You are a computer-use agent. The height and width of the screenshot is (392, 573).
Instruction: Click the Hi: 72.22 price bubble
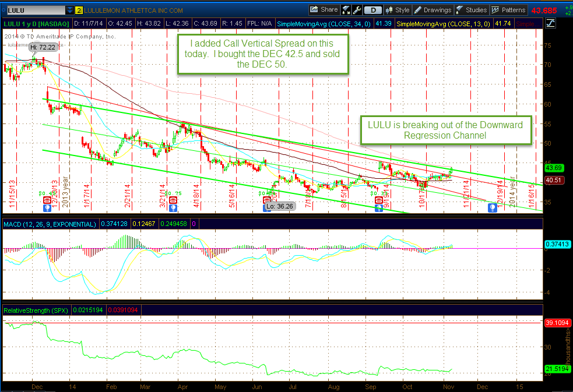pyautogui.click(x=43, y=47)
